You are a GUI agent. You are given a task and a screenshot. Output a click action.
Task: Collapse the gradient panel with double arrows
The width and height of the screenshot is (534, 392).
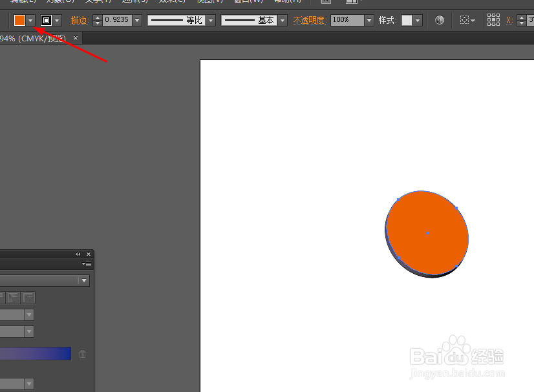click(x=78, y=254)
